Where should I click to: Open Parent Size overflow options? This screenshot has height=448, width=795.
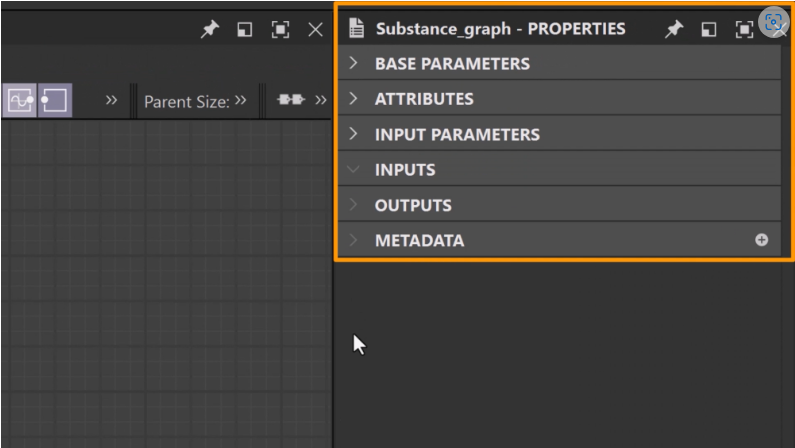coord(241,100)
